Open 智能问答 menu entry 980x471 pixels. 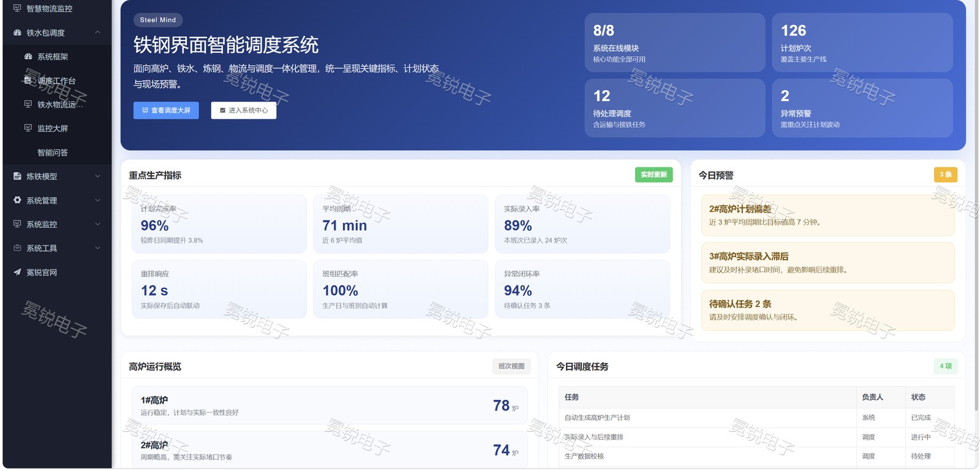[58, 153]
